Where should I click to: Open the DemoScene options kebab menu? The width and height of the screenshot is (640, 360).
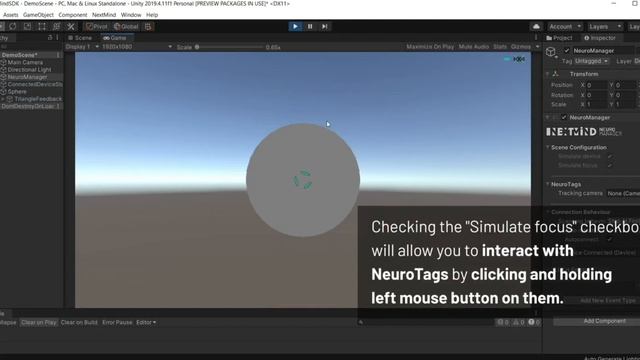pos(58,55)
